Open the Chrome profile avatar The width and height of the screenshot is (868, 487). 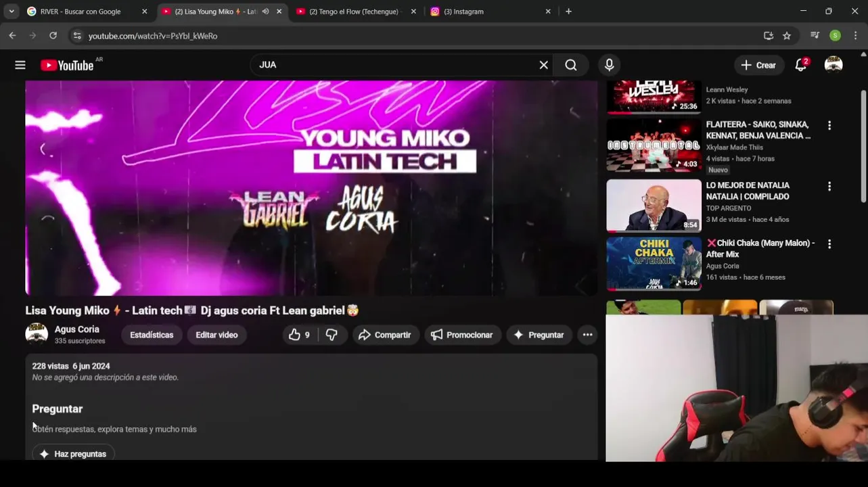point(835,36)
